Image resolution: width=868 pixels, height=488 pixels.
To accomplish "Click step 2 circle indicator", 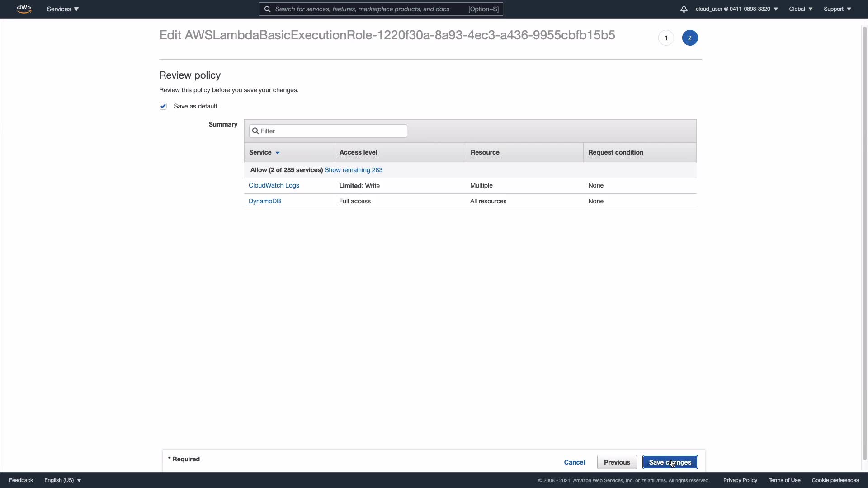I will pyautogui.click(x=689, y=38).
